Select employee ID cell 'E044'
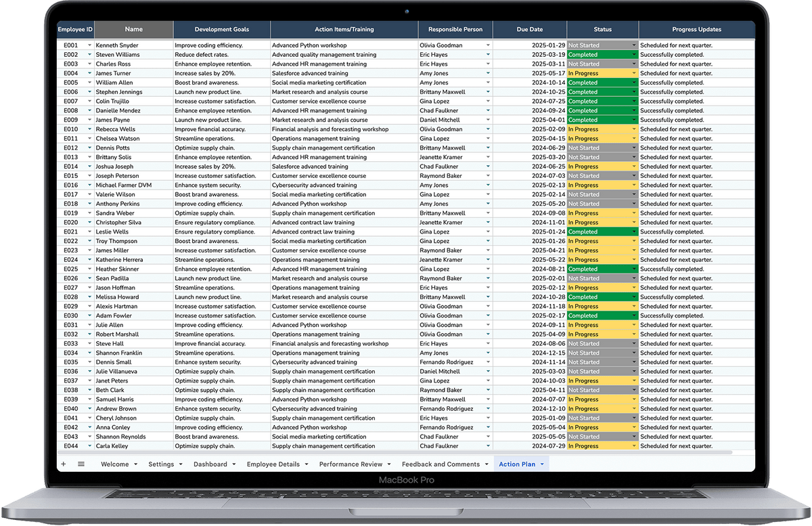The width and height of the screenshot is (812, 526). (x=75, y=446)
